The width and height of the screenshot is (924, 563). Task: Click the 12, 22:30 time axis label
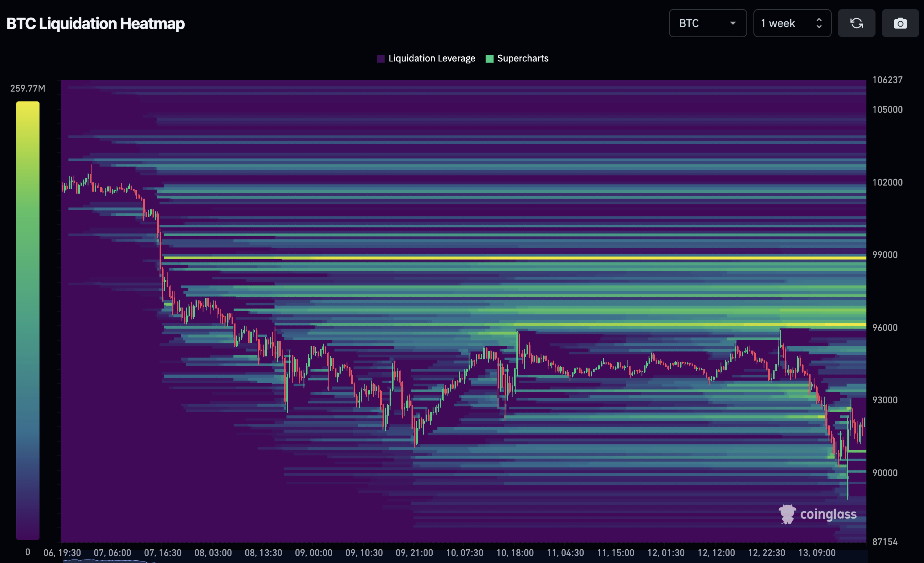(766, 553)
